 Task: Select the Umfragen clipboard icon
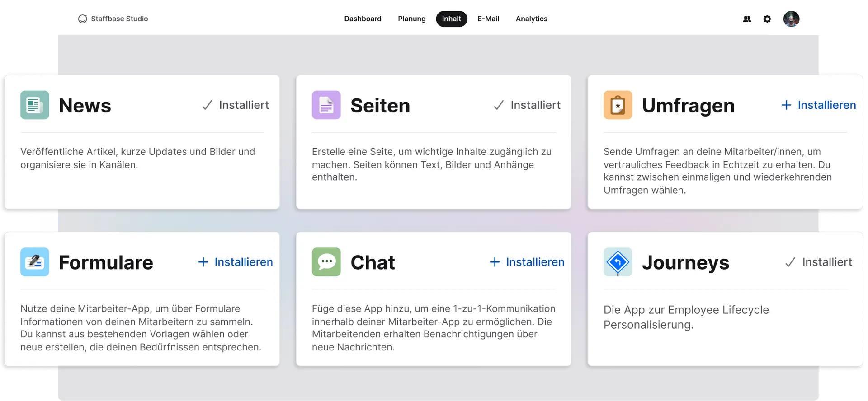(x=618, y=105)
